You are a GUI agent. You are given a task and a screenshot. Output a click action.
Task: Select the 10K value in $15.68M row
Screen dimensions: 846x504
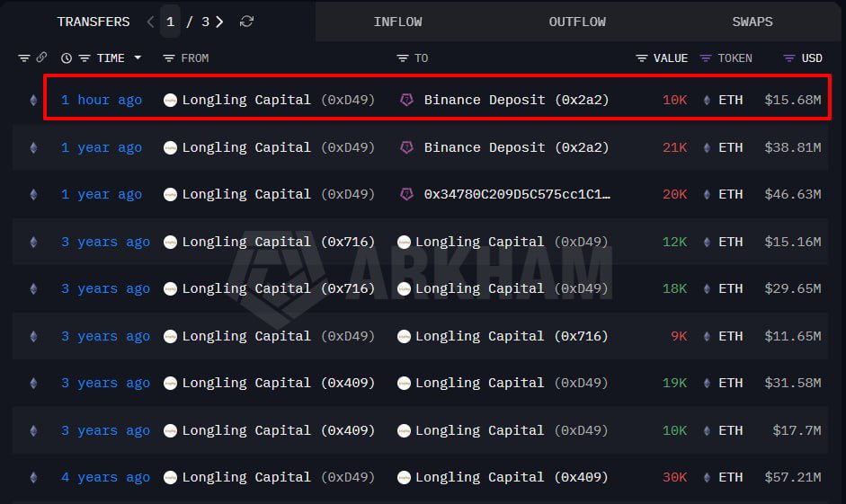pyautogui.click(x=674, y=101)
